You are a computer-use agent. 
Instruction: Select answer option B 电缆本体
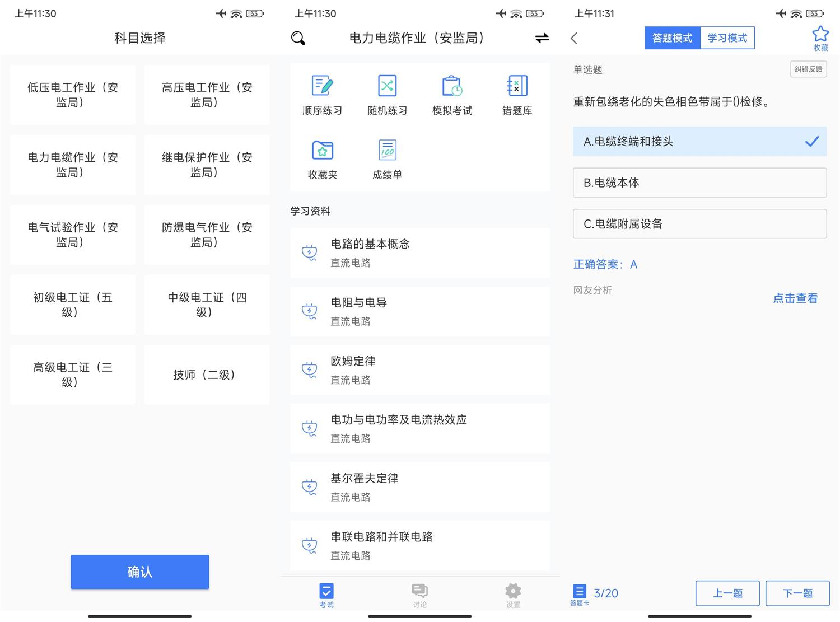click(x=699, y=183)
